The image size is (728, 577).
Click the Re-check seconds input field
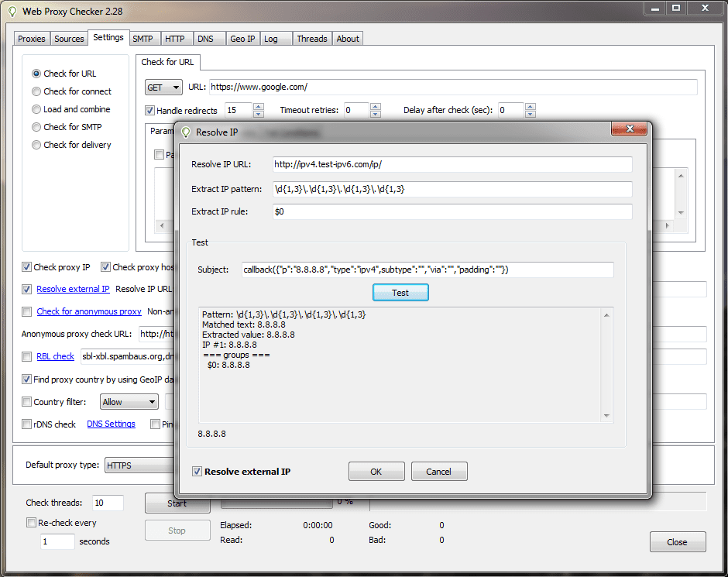click(57, 541)
